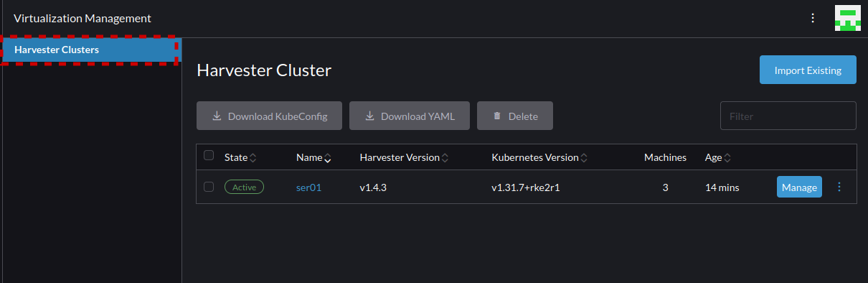The image size is (868, 283).
Task: Click the Import Existing button
Action: pyautogui.click(x=808, y=70)
